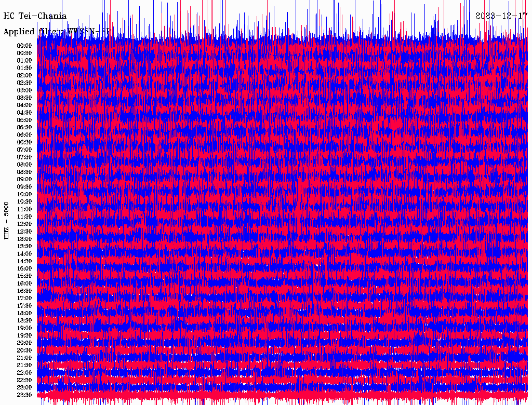Select the 02:30 time label
The height and width of the screenshot is (405, 532).
point(24,83)
